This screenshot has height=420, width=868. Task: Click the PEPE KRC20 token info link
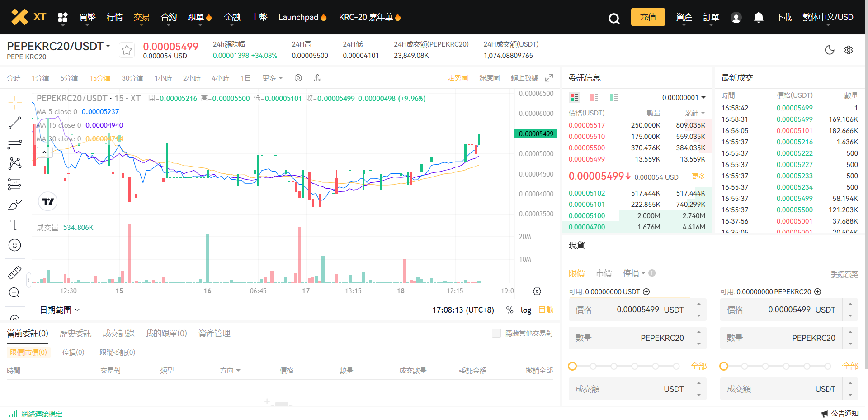coord(27,57)
